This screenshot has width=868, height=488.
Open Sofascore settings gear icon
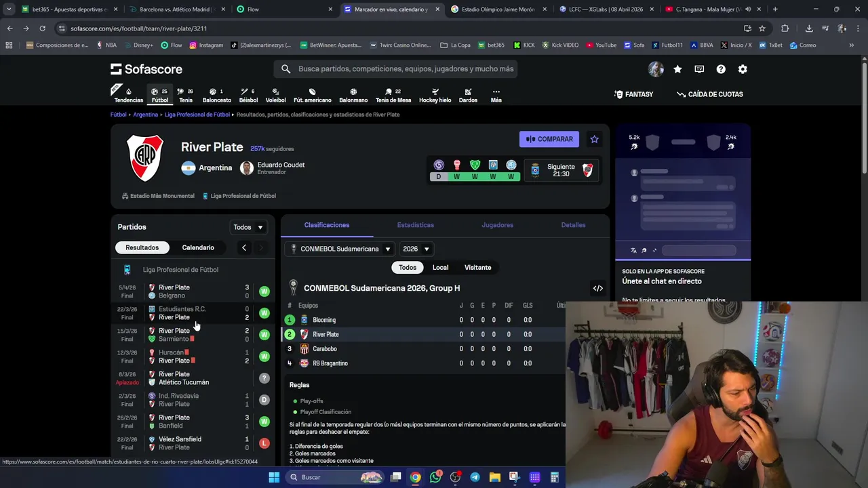tap(743, 69)
